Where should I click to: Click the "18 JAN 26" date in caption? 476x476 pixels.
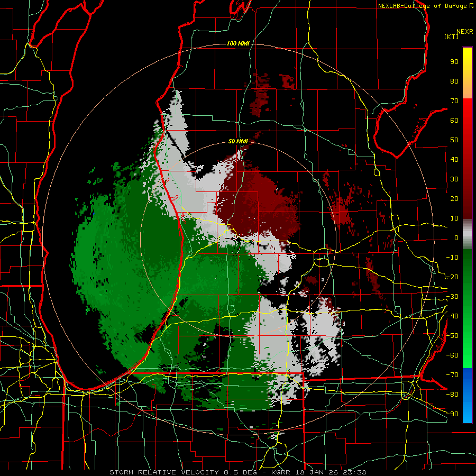tap(317, 472)
